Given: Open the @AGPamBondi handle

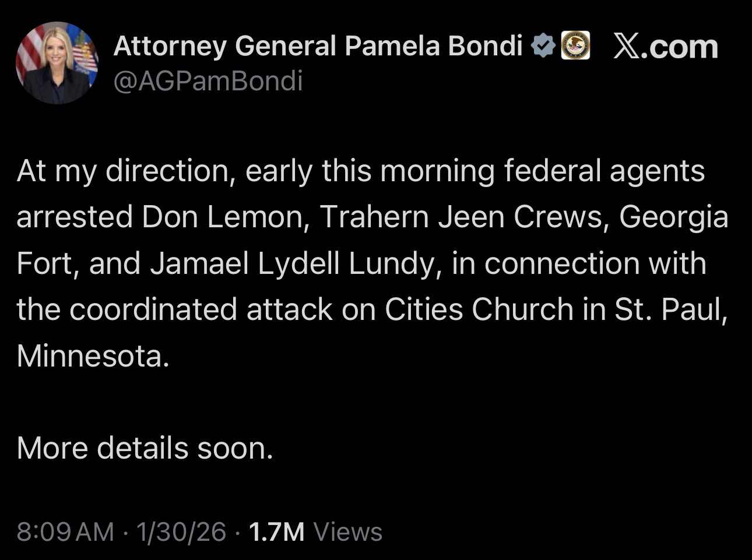Looking at the screenshot, I should tap(208, 81).
